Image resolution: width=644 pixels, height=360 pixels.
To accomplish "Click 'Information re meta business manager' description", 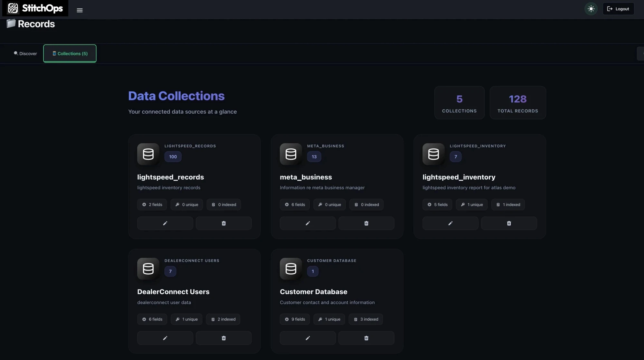I will point(322,188).
